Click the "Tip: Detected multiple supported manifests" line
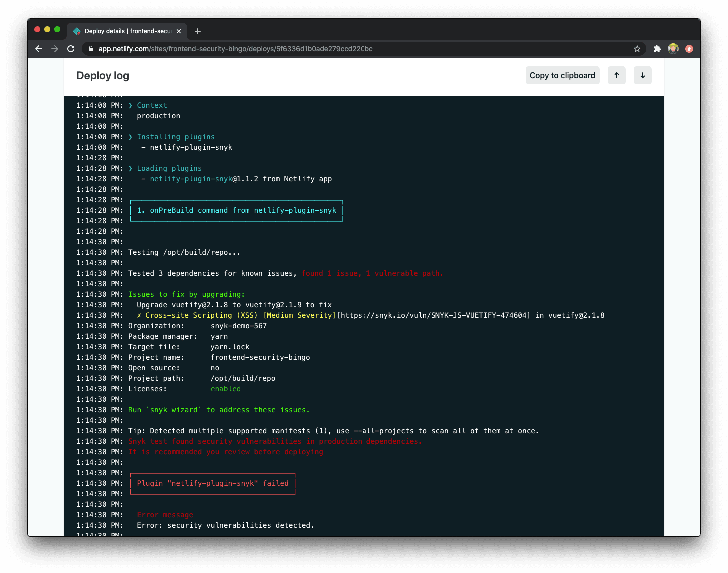Image resolution: width=728 pixels, height=573 pixels. click(x=334, y=431)
